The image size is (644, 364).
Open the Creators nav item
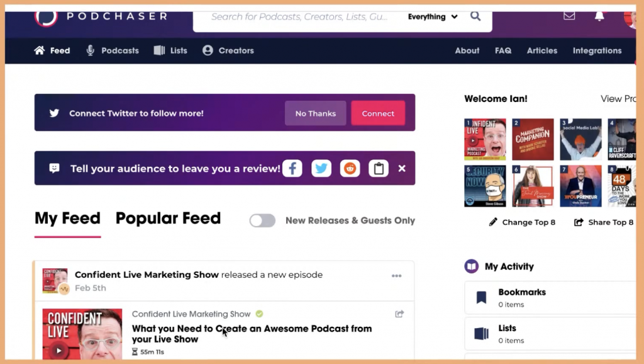228,50
